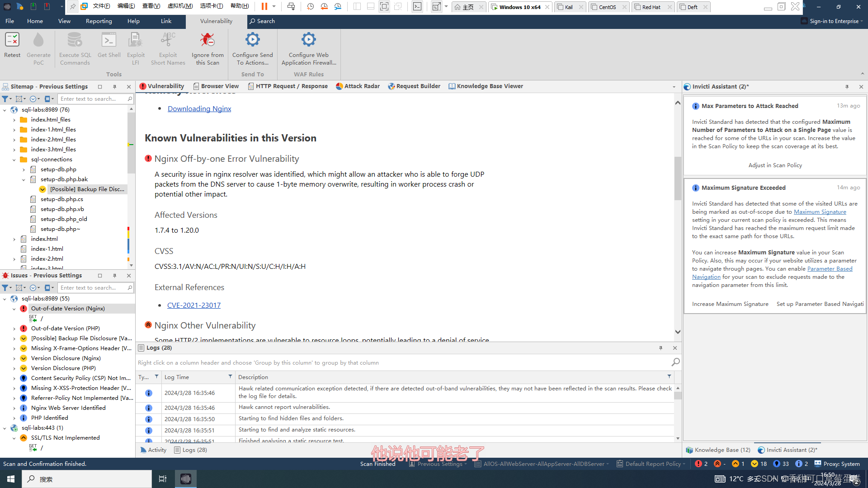Open the CVE-2021-23017 reference link
The image size is (868, 488).
194,305
